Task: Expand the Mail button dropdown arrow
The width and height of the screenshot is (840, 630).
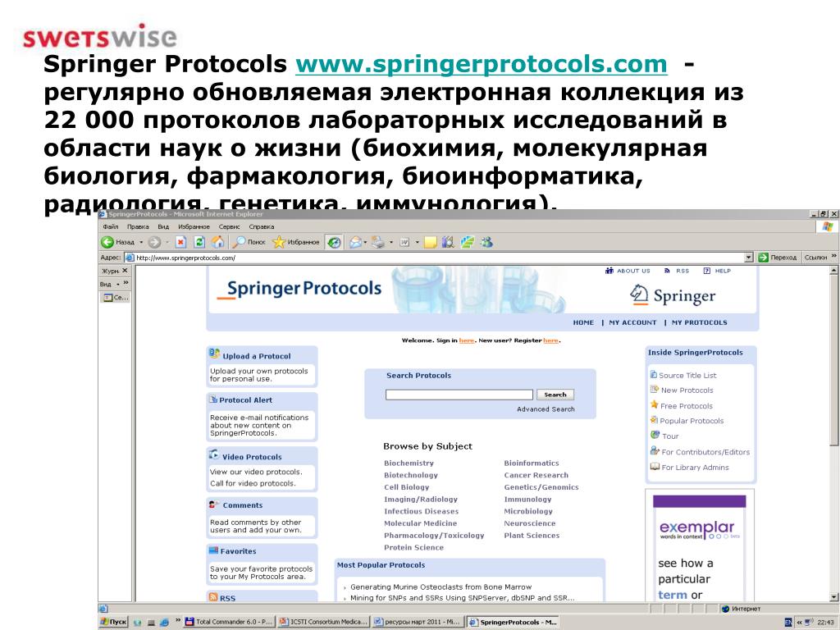Action: 365,242
